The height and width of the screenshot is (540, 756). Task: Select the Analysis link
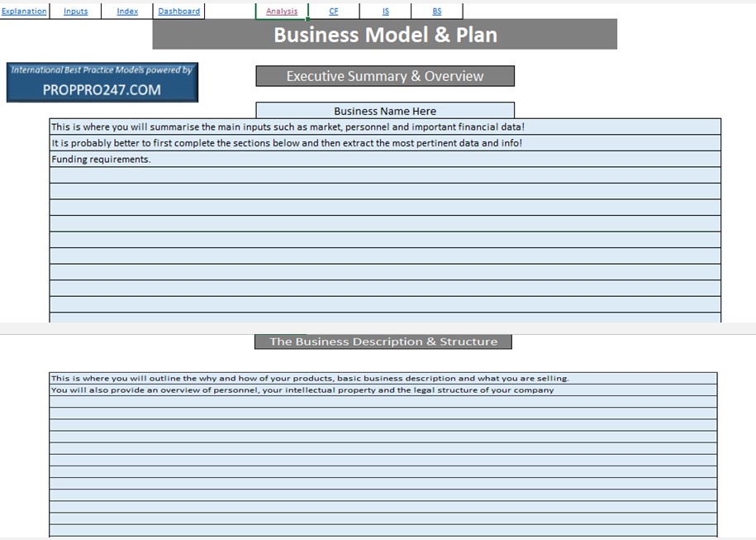[282, 11]
